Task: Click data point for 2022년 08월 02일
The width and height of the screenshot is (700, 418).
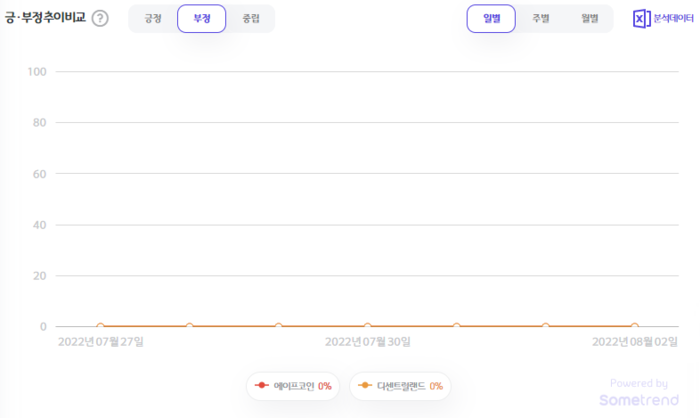Action: click(x=634, y=326)
